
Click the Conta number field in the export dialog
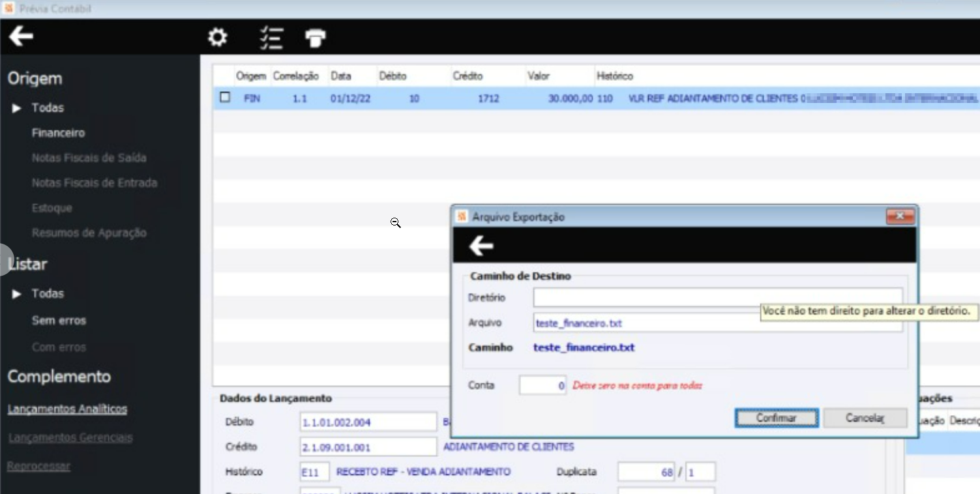click(542, 385)
